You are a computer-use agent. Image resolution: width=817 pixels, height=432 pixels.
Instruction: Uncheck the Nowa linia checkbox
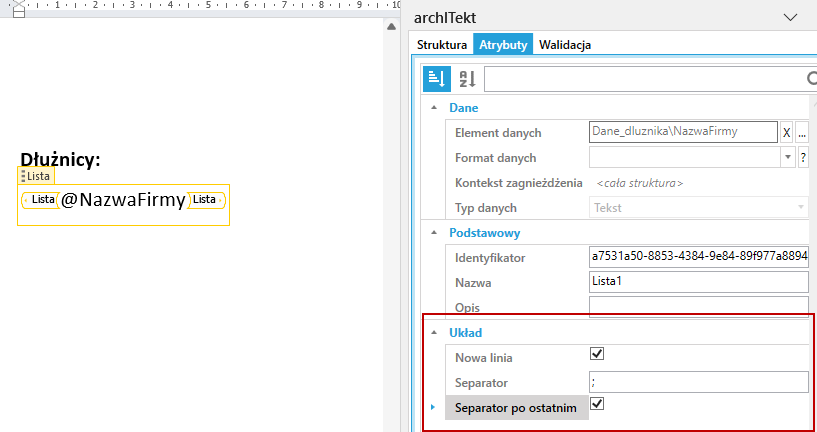tap(597, 354)
